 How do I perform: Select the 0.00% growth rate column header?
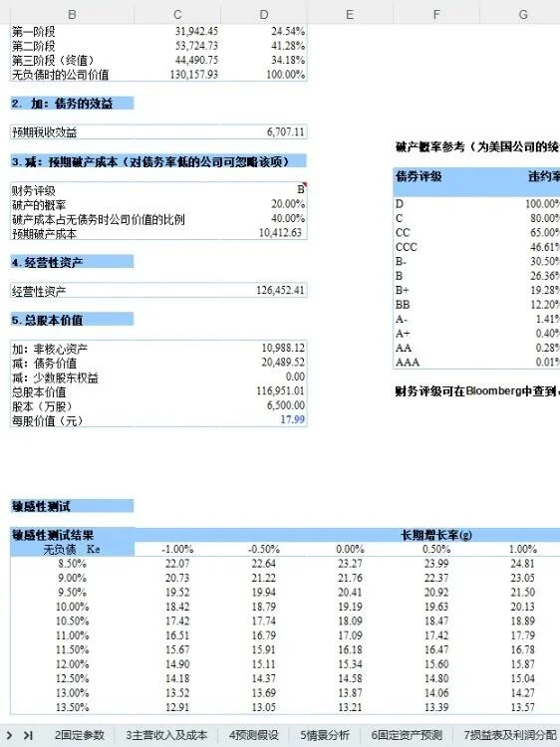pyautogui.click(x=350, y=549)
